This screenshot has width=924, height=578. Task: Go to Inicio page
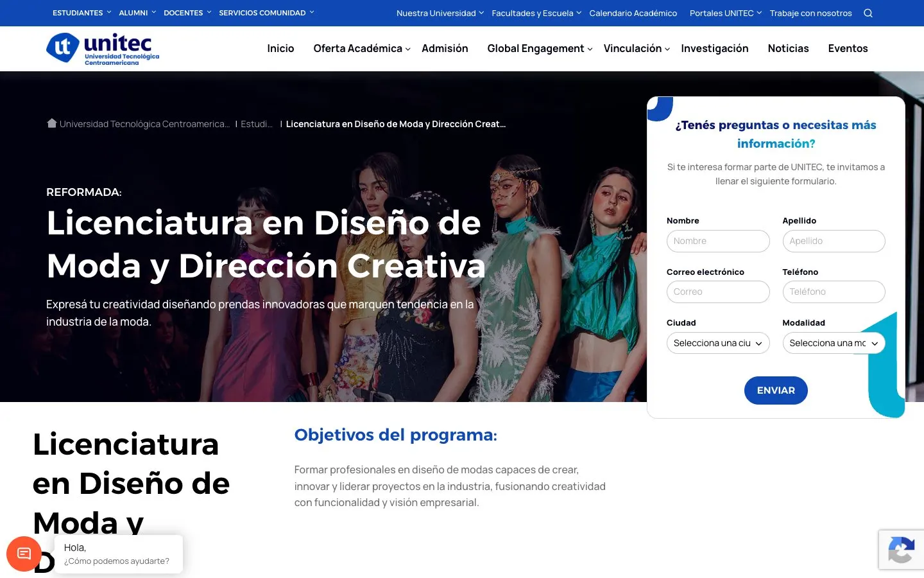[x=280, y=48]
